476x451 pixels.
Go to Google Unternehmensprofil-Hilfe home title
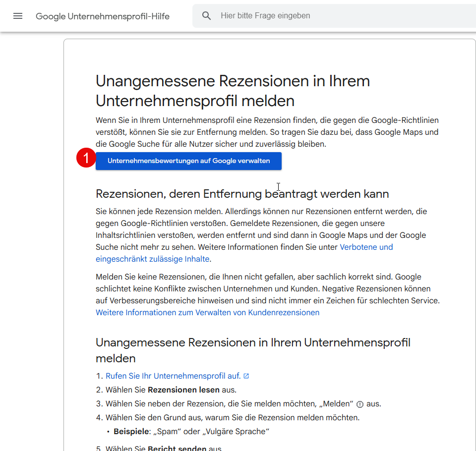coord(103,16)
